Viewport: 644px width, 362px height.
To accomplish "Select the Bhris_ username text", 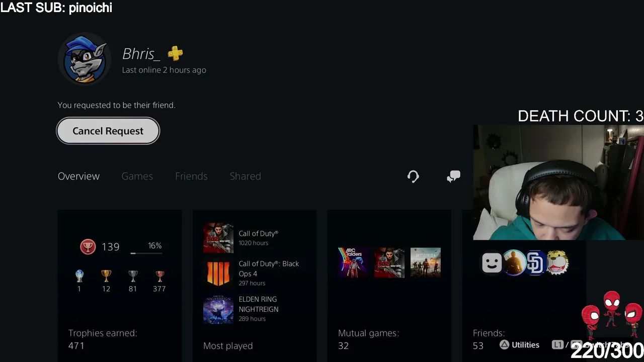I will tap(141, 53).
